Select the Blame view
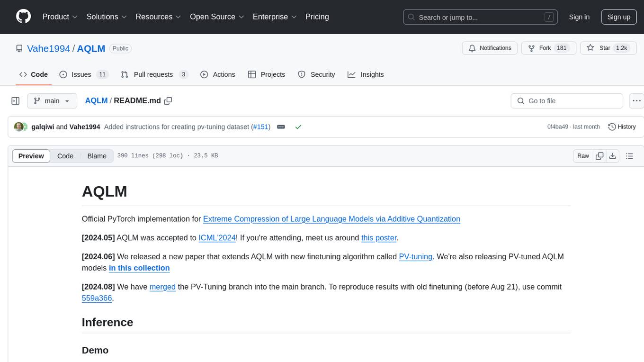 97,156
